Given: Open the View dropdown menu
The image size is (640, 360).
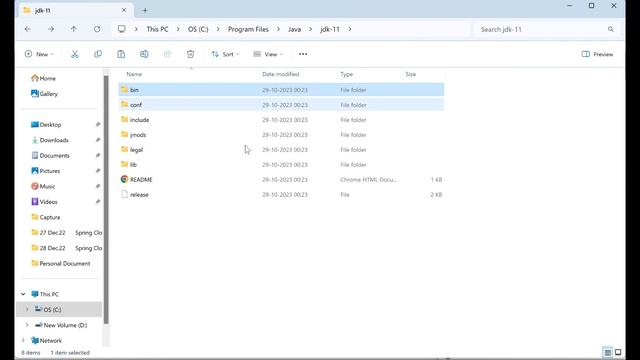Looking at the screenshot, I should (268, 54).
